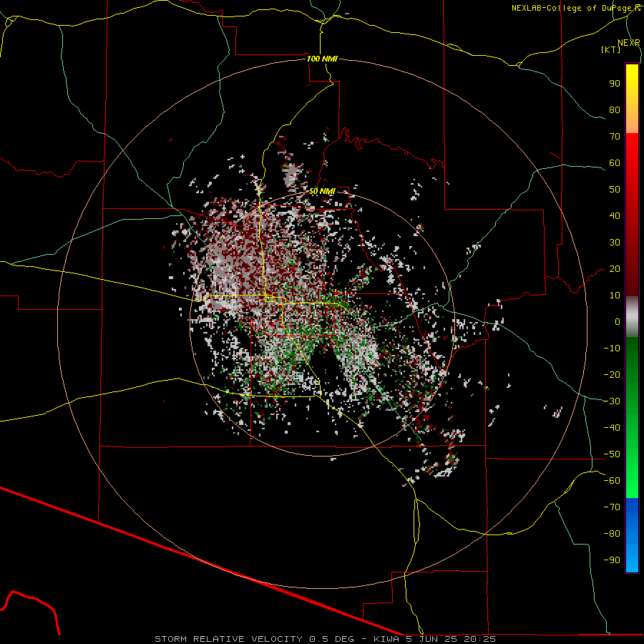Click the -40 value on velocity scale
This screenshot has height=644, width=644.
(612, 428)
